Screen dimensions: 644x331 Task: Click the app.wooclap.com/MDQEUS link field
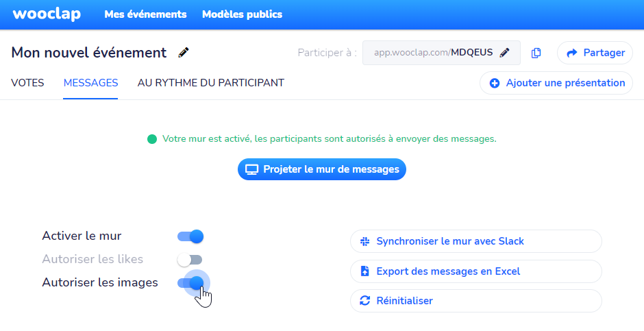point(433,53)
